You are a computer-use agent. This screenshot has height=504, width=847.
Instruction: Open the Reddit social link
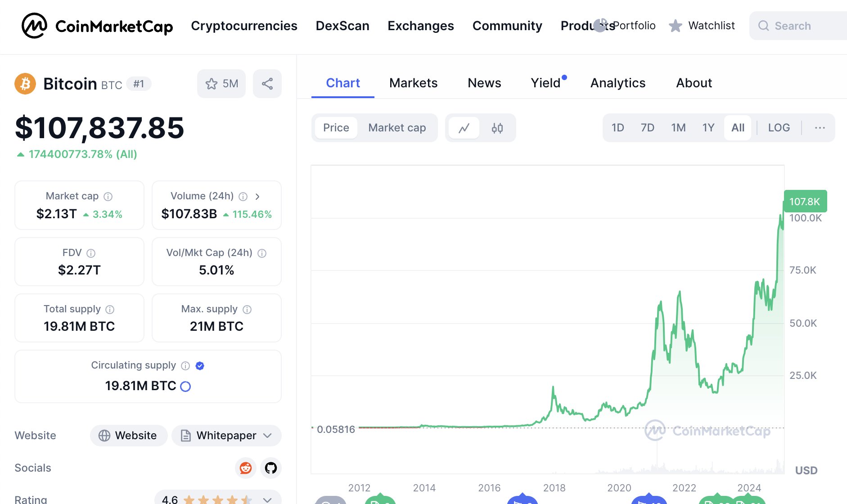[246, 468]
